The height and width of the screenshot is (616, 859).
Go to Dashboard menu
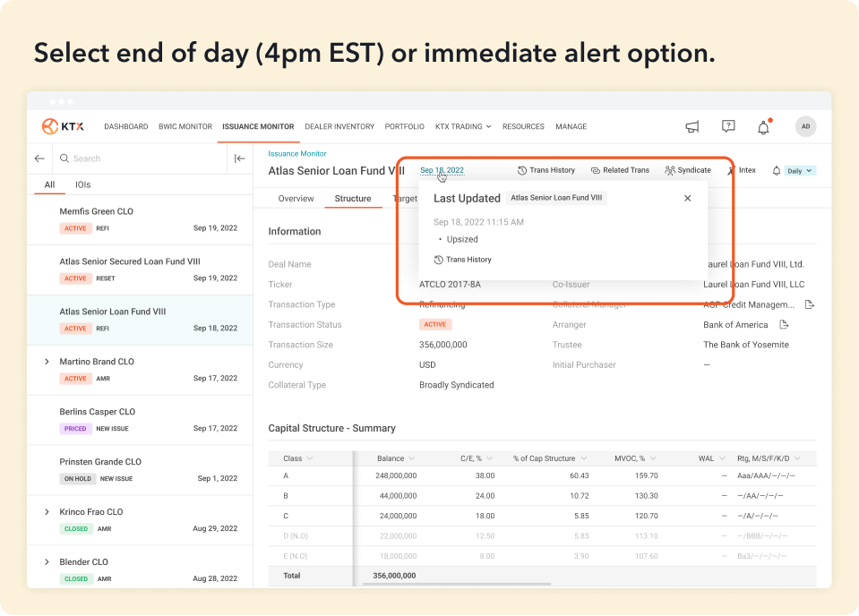pyautogui.click(x=126, y=126)
